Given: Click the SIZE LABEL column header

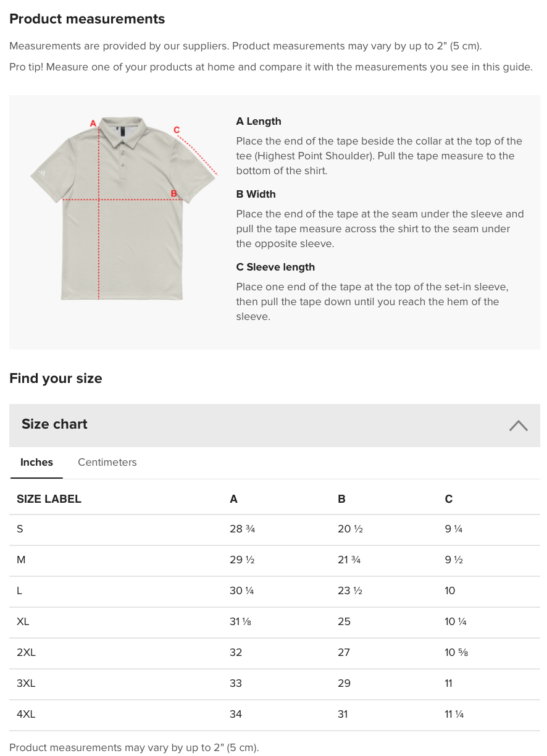Looking at the screenshot, I should pyautogui.click(x=49, y=499).
